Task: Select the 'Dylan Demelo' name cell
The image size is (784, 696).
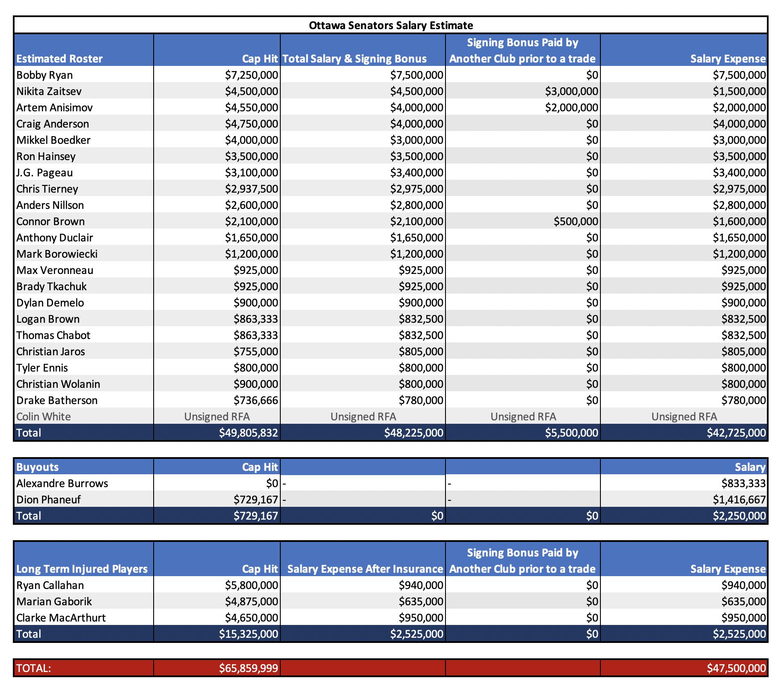Action: coord(84,303)
